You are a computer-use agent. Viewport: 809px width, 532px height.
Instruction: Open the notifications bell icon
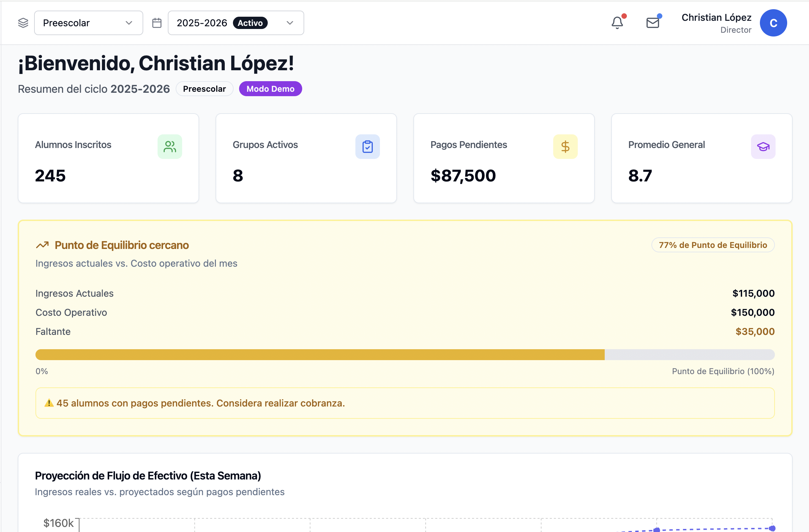pyautogui.click(x=617, y=23)
